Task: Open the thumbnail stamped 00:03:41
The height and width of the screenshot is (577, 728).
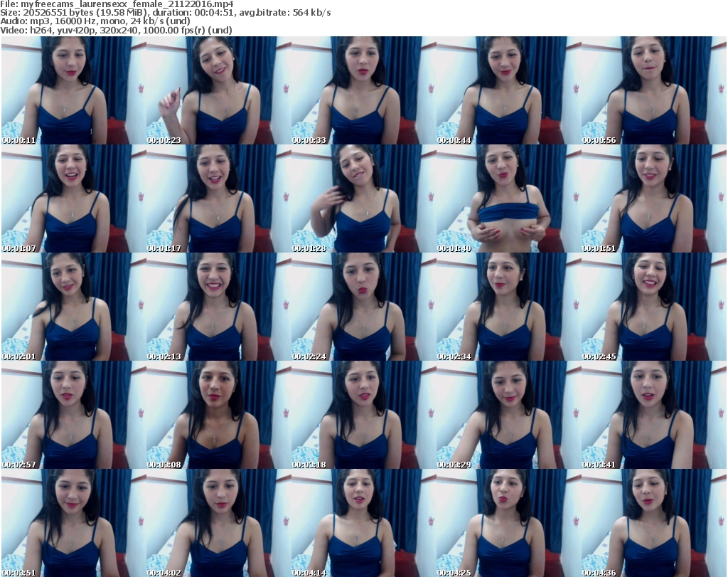Action: click(653, 415)
